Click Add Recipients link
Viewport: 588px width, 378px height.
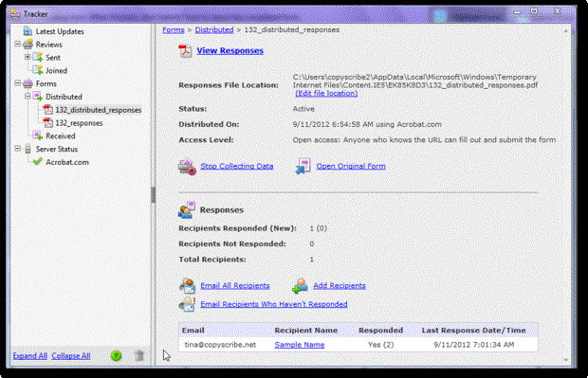coord(340,286)
